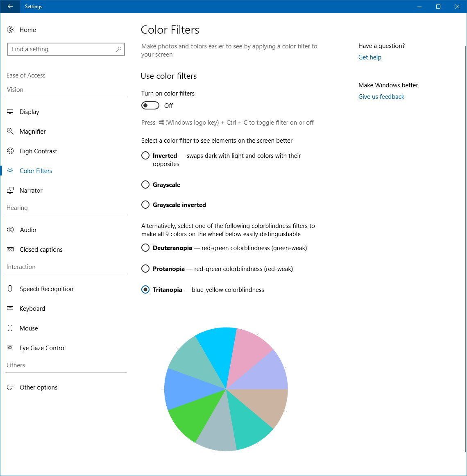The width and height of the screenshot is (467, 476).
Task: Click the Give us feedback link
Action: click(x=381, y=96)
